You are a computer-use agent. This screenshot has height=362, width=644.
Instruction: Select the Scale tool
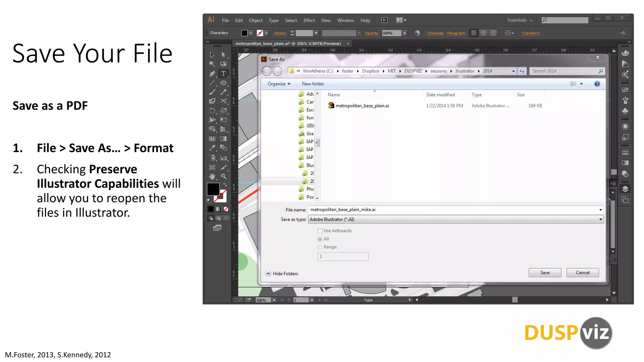click(224, 111)
